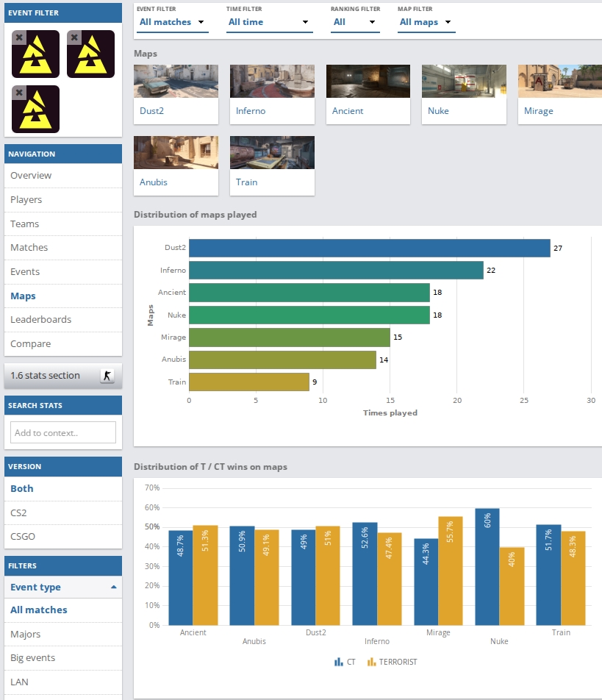
Task: Click the Ancient CT bar showing 48.7%
Action: click(181, 578)
